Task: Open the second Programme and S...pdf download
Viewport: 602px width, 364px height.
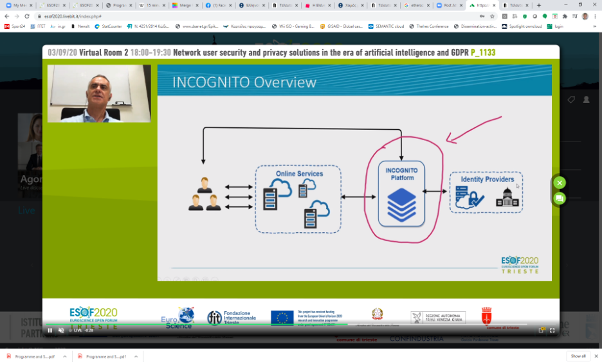Action: pyautogui.click(x=102, y=356)
